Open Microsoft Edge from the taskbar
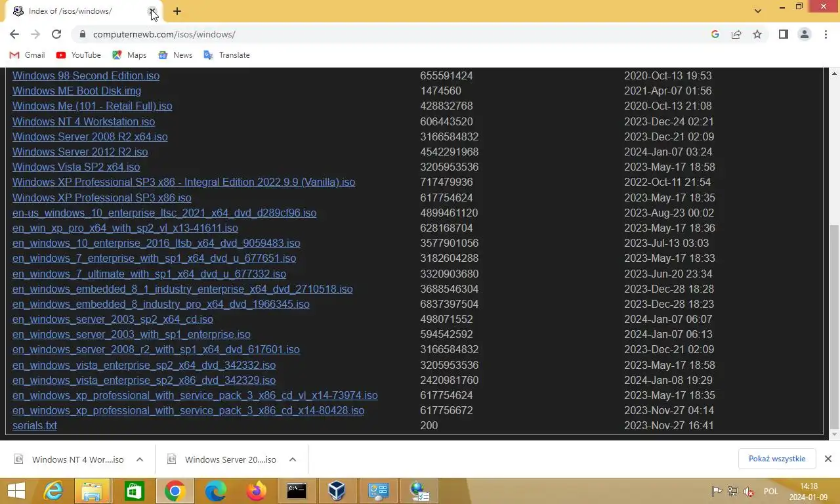The image size is (840, 504). tap(215, 491)
